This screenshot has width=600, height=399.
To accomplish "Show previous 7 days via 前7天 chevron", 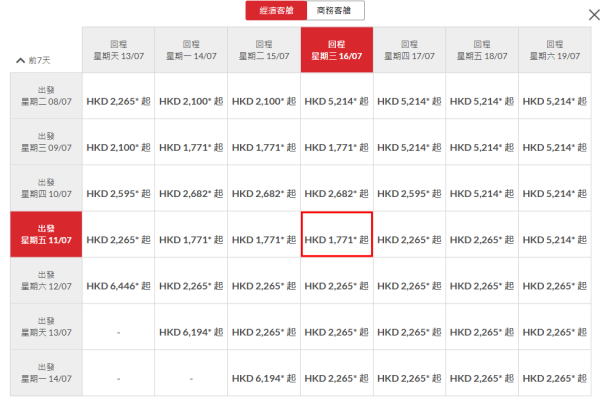I will (33, 60).
